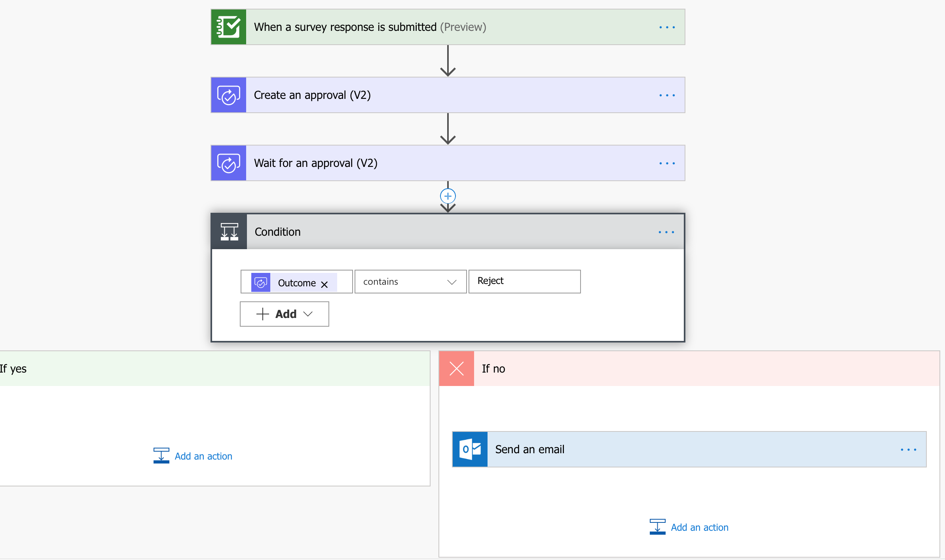This screenshot has height=560, width=945.
Task: Click the Outlook Send an email icon
Action: [x=470, y=449]
